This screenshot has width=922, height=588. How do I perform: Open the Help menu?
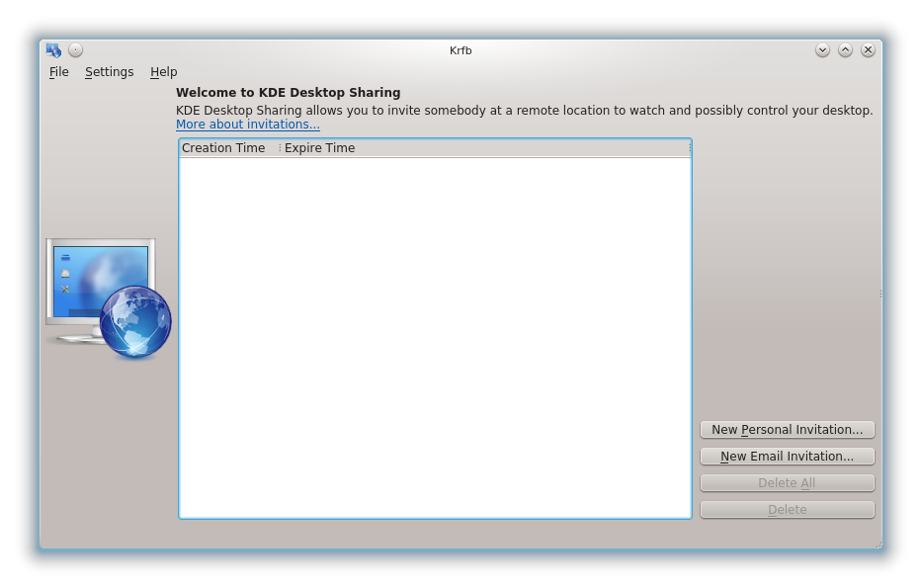(163, 72)
